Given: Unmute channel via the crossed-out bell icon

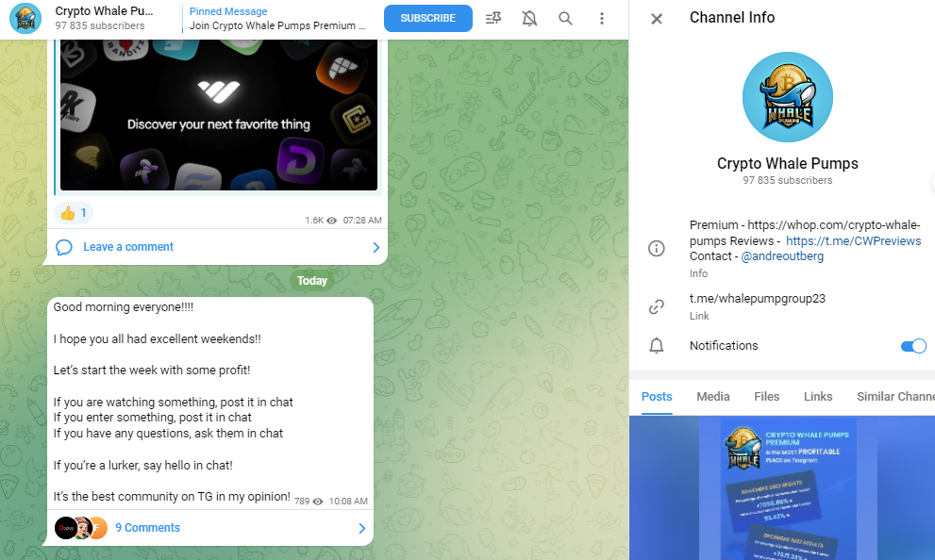Looking at the screenshot, I should (529, 18).
